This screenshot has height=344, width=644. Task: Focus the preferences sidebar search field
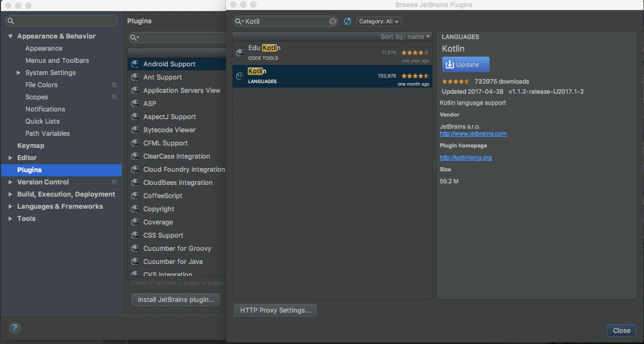pyautogui.click(x=61, y=21)
